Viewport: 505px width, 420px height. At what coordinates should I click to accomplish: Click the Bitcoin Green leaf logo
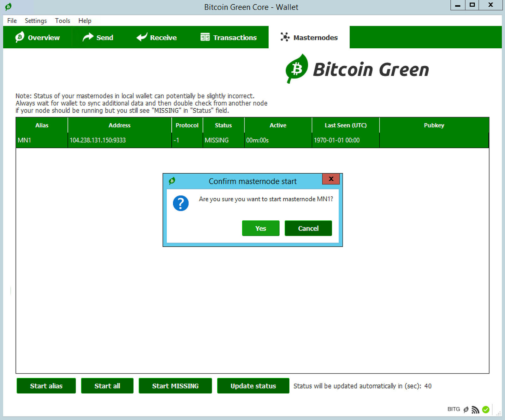click(x=296, y=69)
